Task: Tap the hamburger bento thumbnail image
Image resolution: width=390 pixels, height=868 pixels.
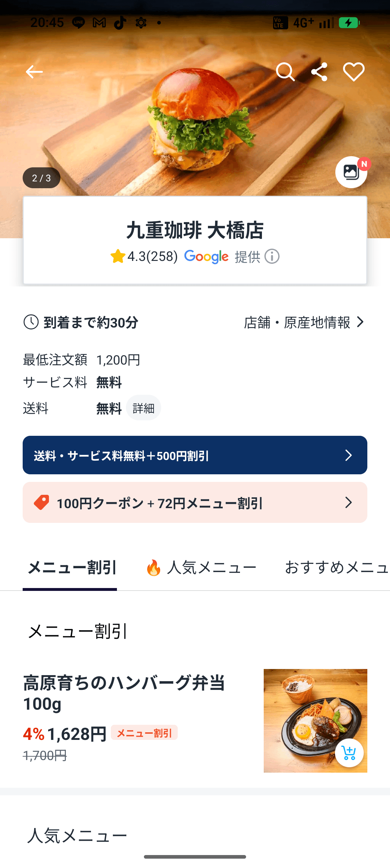Action: tap(306, 713)
